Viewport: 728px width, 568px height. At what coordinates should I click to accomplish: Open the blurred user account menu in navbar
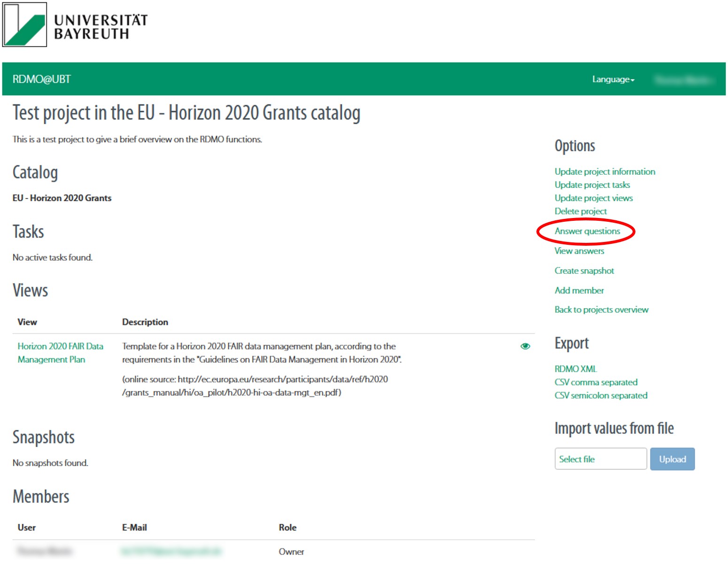(x=684, y=80)
